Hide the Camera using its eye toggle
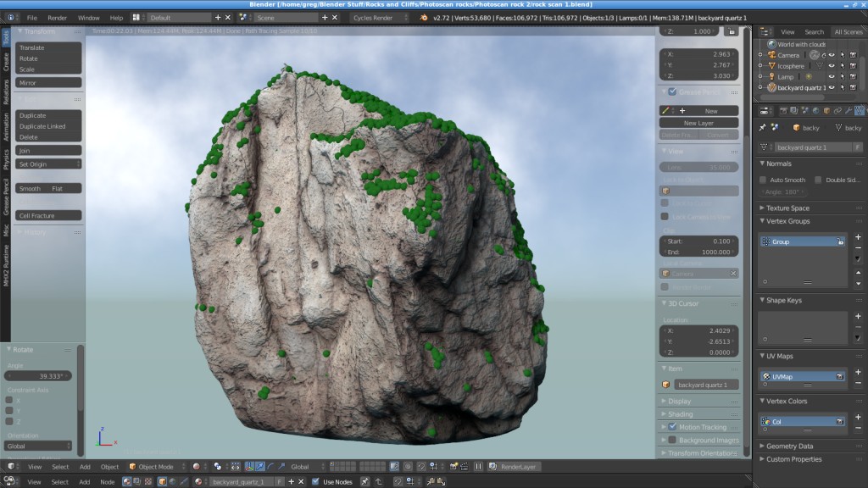The height and width of the screenshot is (488, 868). (x=832, y=54)
